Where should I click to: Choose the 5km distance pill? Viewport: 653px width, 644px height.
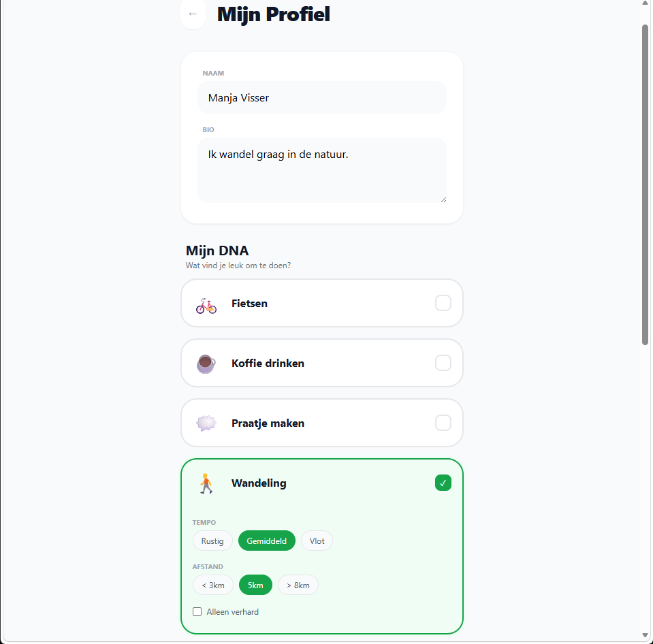(x=255, y=585)
